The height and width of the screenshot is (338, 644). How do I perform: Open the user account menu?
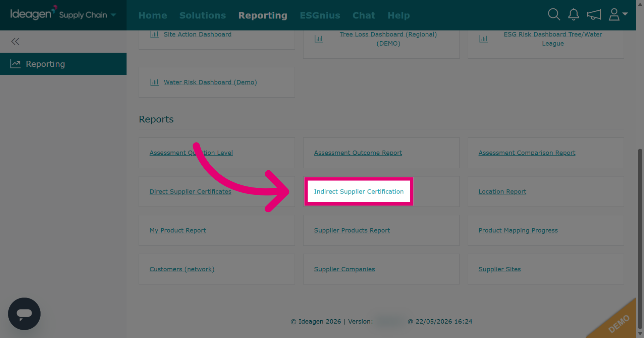[x=618, y=14]
